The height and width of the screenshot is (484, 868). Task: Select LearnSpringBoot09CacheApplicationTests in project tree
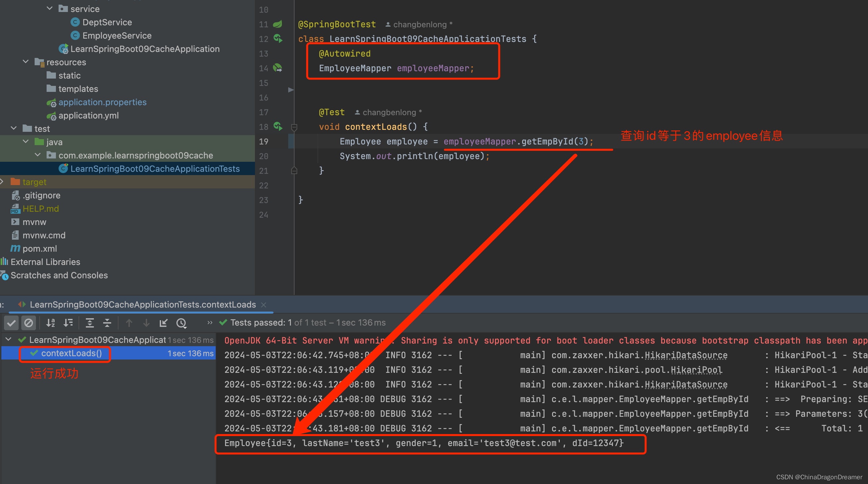point(155,168)
